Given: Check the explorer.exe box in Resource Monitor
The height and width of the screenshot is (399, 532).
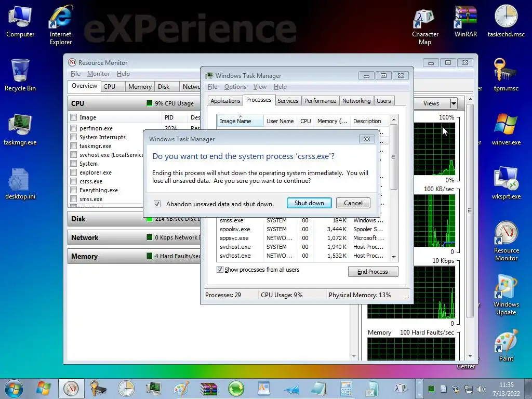Looking at the screenshot, I should click(x=73, y=172).
